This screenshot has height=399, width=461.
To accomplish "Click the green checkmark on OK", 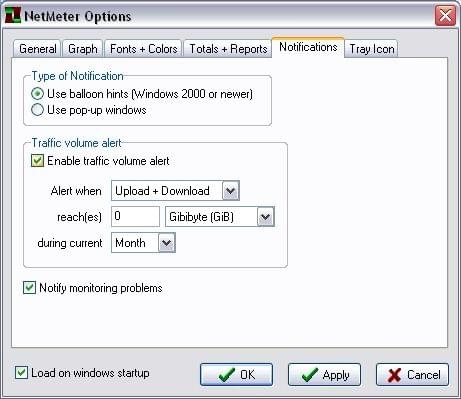I will tap(227, 375).
